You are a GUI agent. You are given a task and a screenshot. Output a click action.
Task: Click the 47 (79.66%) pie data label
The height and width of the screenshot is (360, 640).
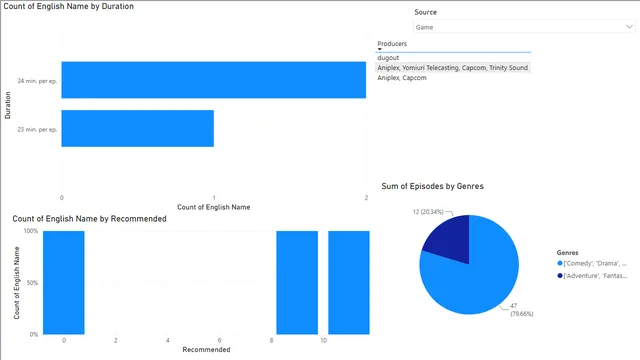522,310
